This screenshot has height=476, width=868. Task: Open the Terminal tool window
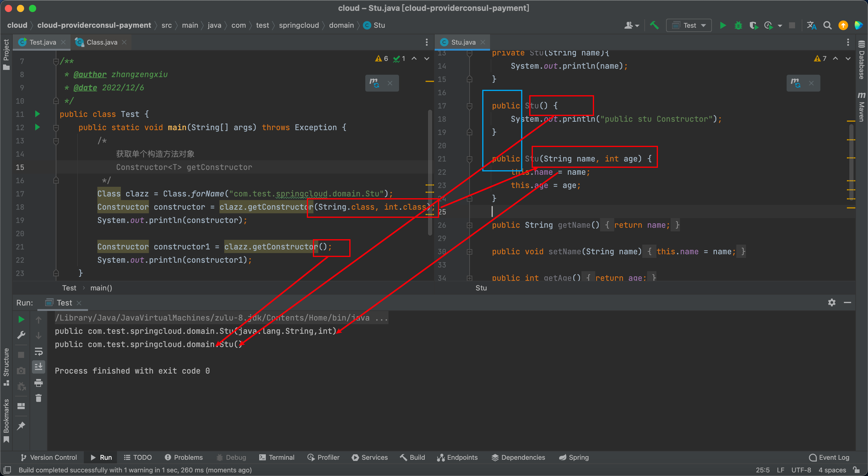tap(277, 457)
